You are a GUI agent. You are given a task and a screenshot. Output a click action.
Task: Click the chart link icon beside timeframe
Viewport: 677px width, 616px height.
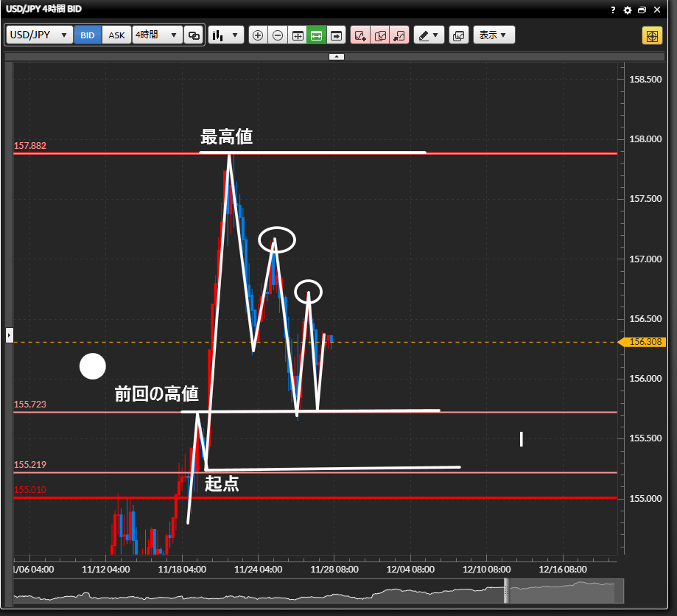pyautogui.click(x=194, y=35)
